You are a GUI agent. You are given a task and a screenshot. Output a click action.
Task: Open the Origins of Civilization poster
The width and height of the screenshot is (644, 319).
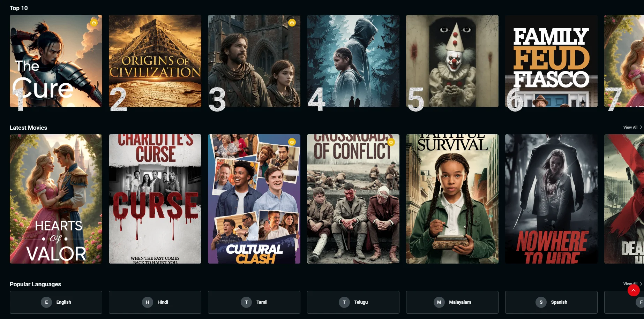pos(155,61)
